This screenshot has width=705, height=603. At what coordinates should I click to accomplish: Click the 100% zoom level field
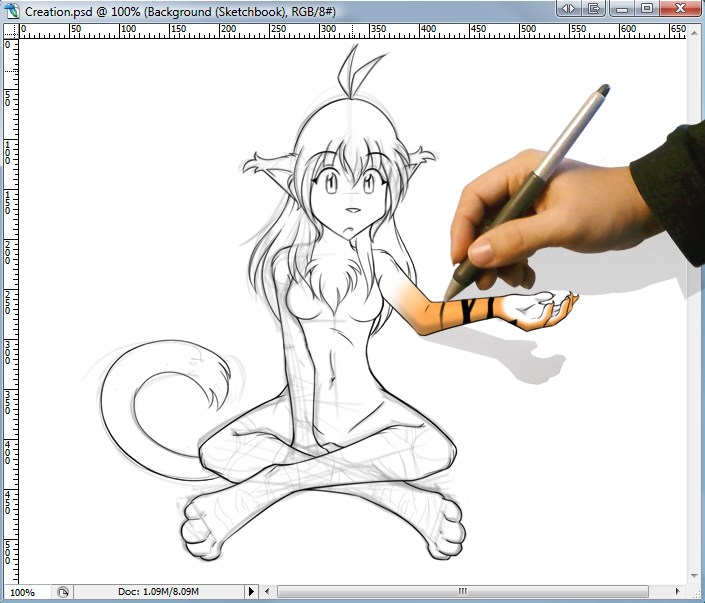click(x=27, y=592)
